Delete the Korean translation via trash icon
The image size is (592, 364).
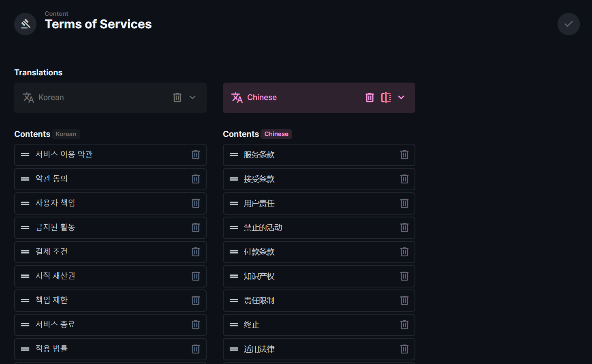(177, 98)
